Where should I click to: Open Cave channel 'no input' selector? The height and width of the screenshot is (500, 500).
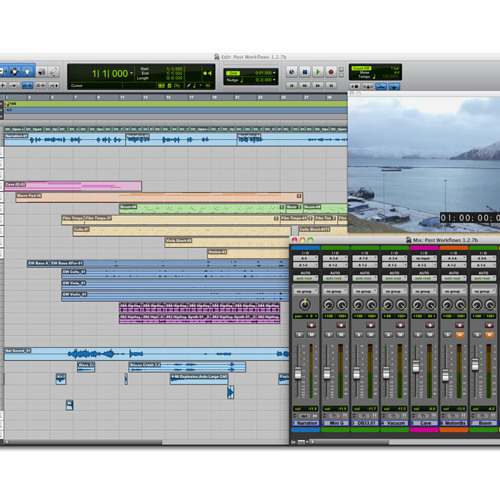point(424,258)
